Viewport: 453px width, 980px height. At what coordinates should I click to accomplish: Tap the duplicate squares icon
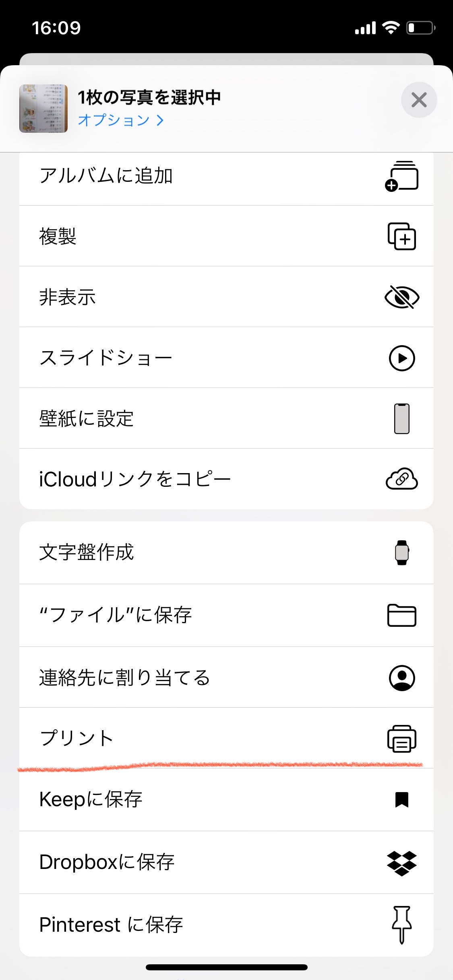pyautogui.click(x=401, y=236)
